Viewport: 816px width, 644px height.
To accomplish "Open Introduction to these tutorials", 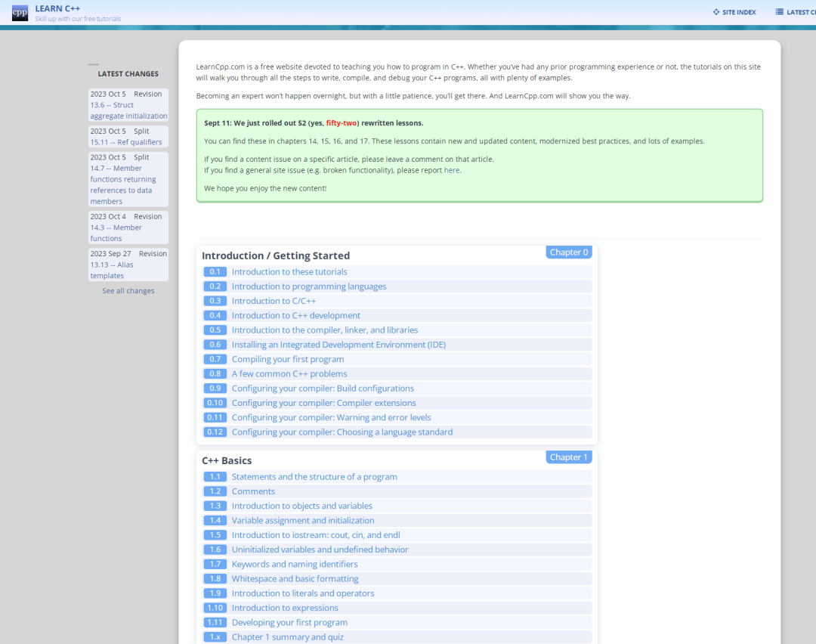I will coord(289,272).
